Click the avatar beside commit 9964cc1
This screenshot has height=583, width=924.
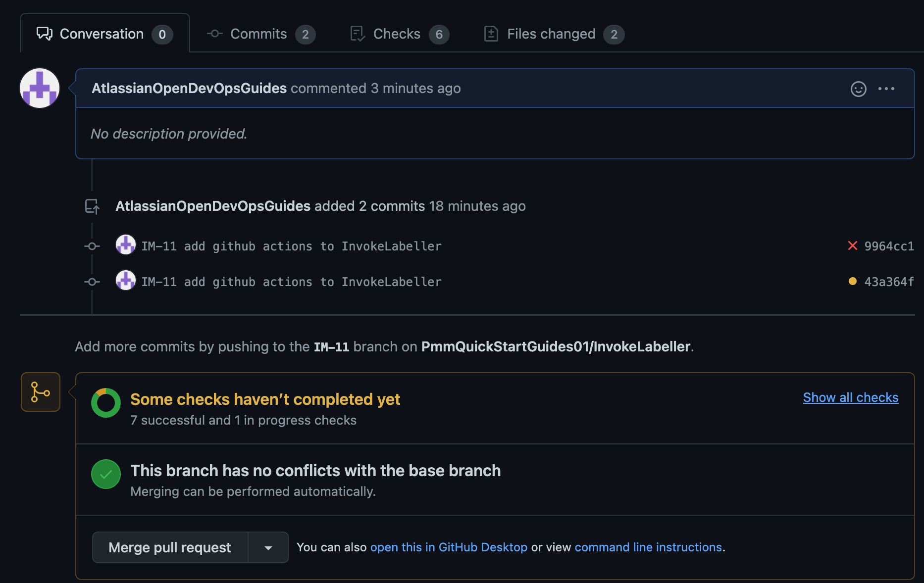(x=126, y=245)
